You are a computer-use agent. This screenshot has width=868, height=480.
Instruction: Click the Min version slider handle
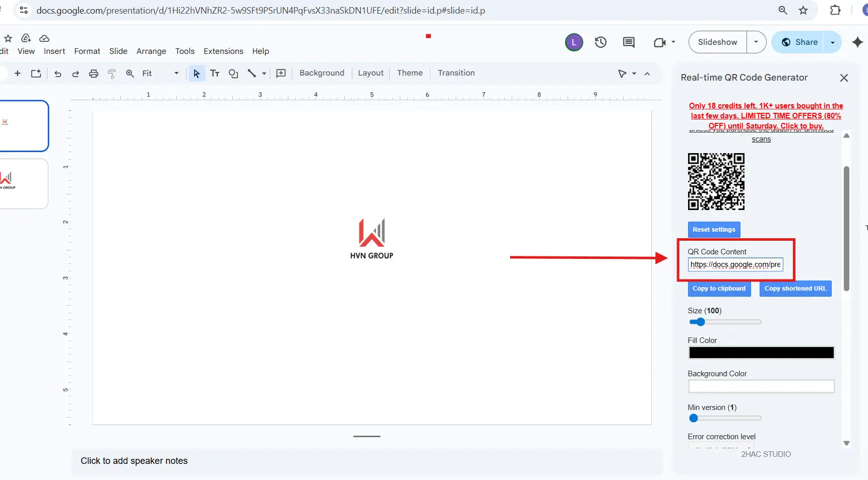[694, 418]
